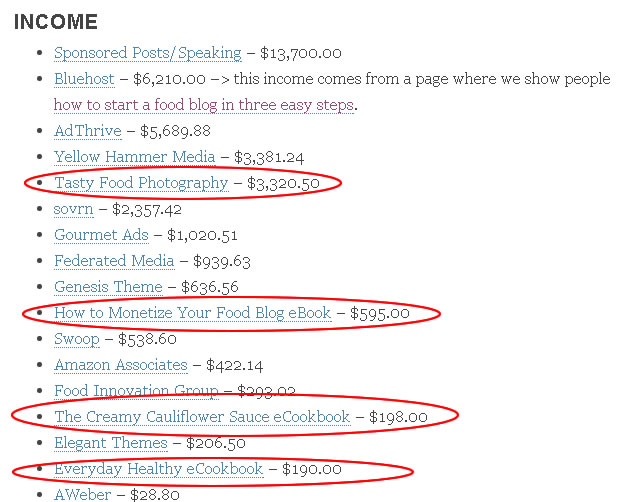Open the Amazon Associates link
This screenshot has height=502, width=617.
(121, 365)
